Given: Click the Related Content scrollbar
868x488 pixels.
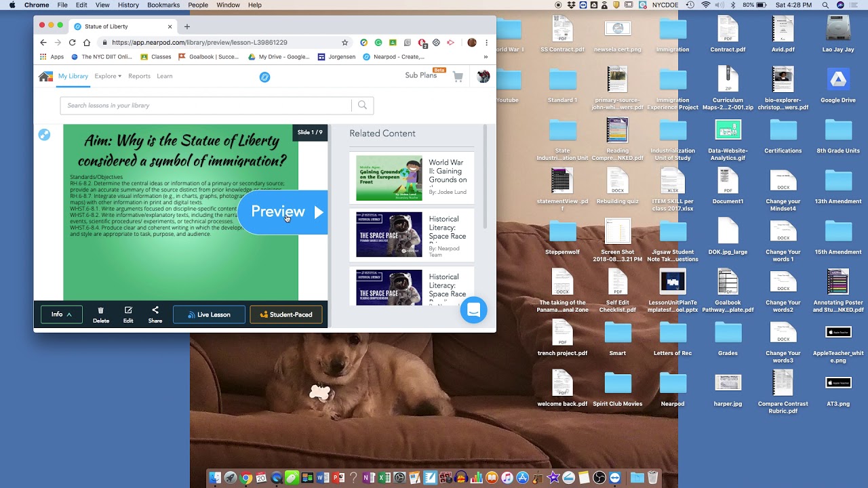Looking at the screenshot, I should 485,176.
